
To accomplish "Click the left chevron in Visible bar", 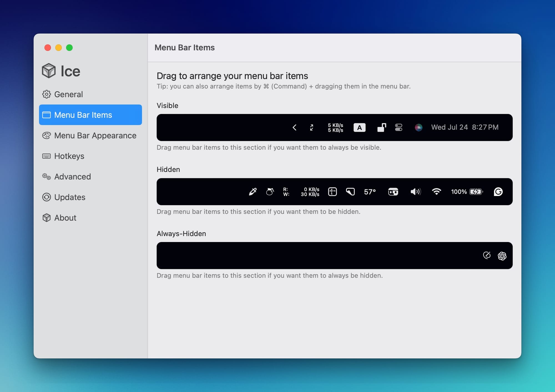I will click(294, 128).
